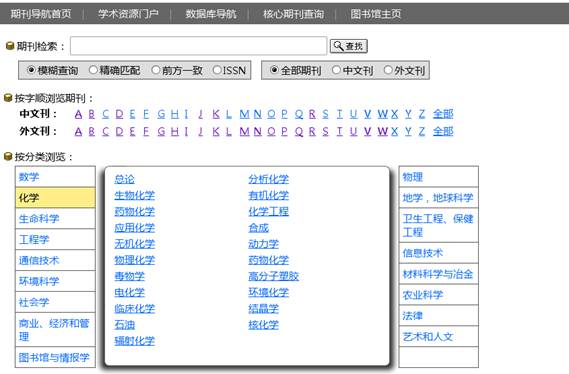This screenshot has width=569, height=374.
Task: Open the 辐射化学 subcategory link
Action: 135,341
